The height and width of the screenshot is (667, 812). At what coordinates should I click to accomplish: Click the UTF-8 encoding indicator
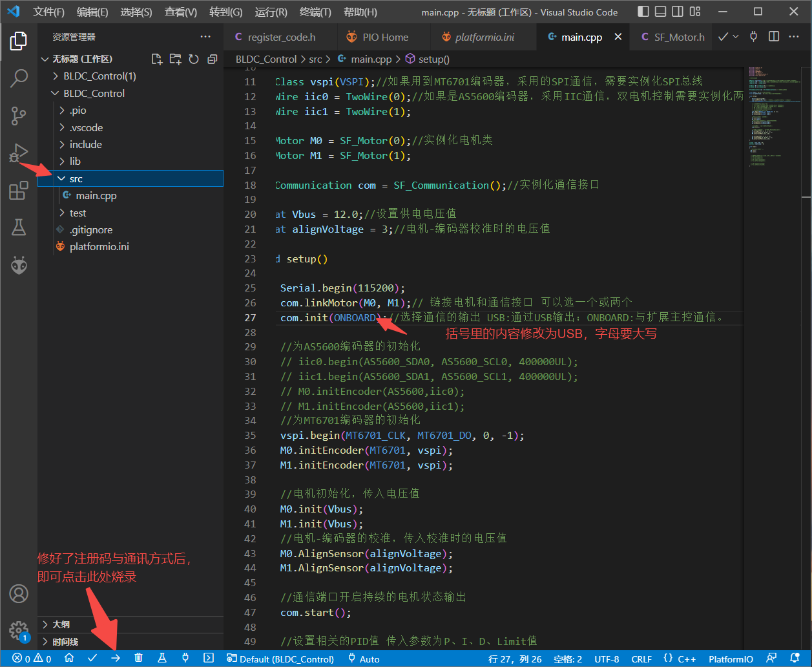click(606, 659)
